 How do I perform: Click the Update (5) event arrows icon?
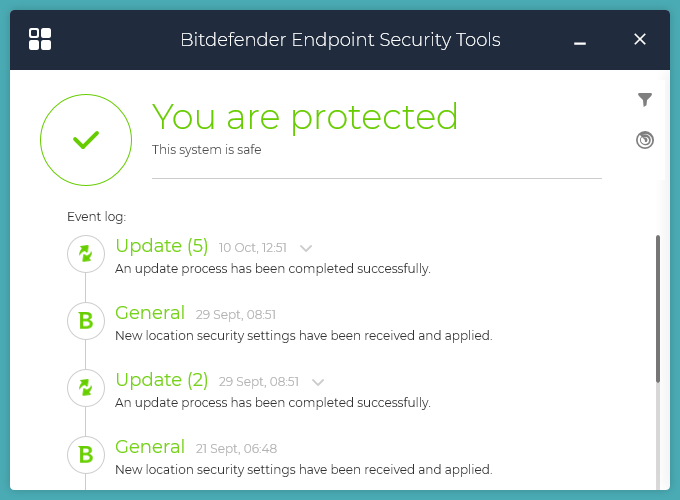point(86,254)
